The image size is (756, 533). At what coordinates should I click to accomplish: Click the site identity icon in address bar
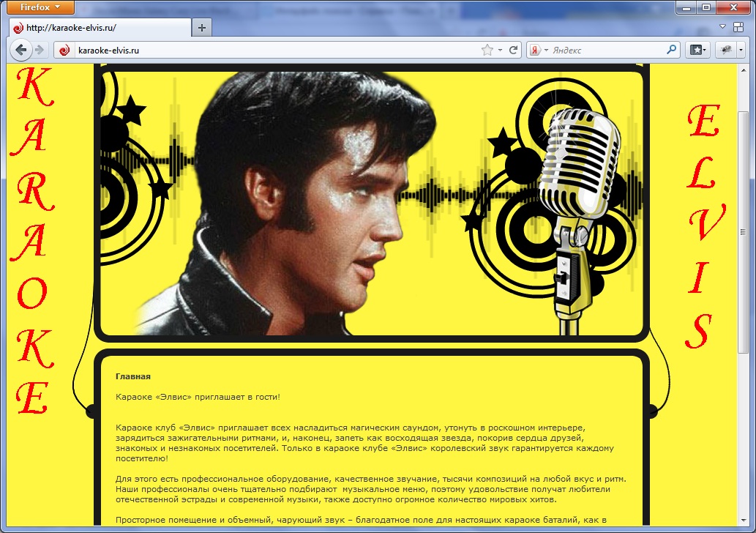[64, 51]
